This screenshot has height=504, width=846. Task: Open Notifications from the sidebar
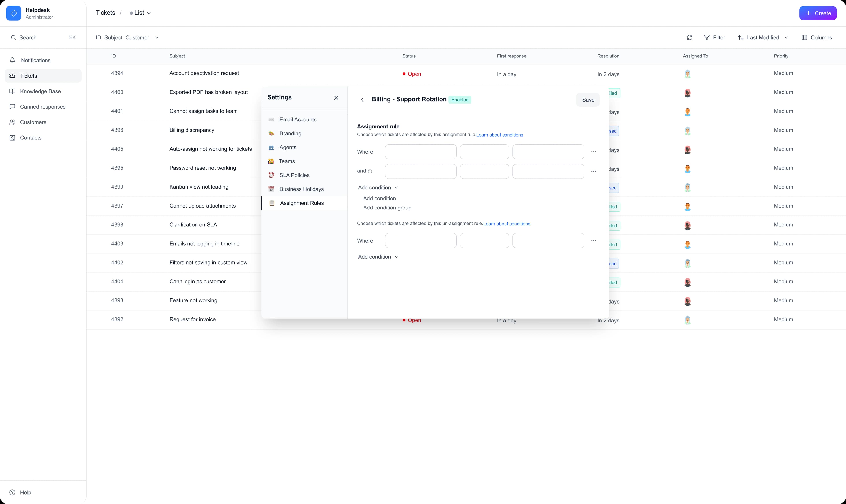coord(35,60)
